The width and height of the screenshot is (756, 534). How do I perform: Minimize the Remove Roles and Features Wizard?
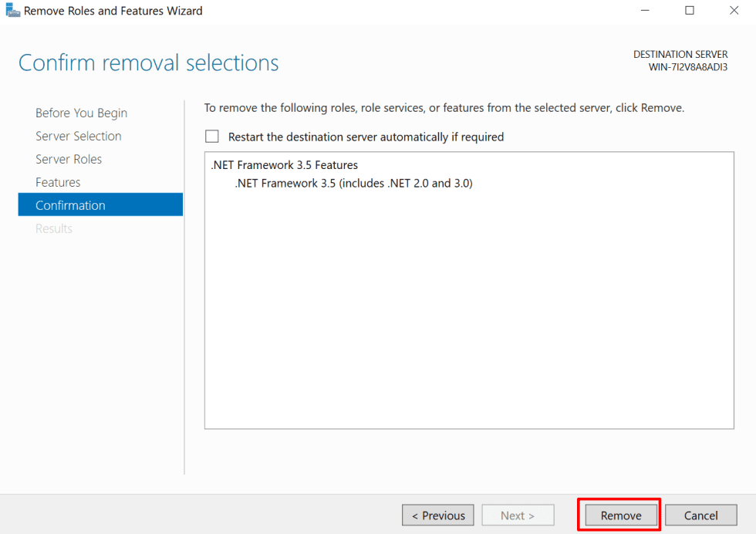pos(645,10)
